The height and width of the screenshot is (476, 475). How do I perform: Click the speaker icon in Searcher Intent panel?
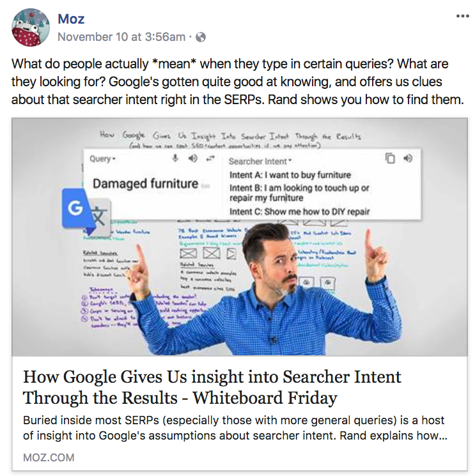[408, 158]
